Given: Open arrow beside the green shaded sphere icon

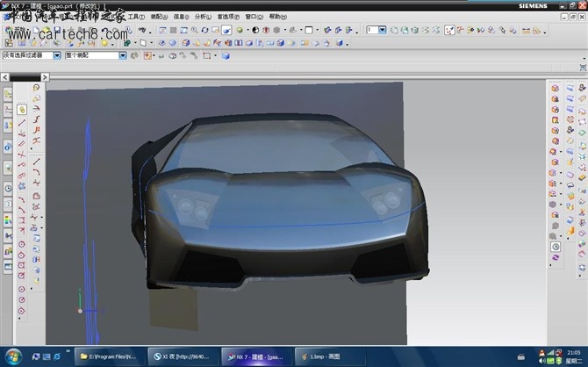Looking at the screenshot, I should [x=247, y=31].
